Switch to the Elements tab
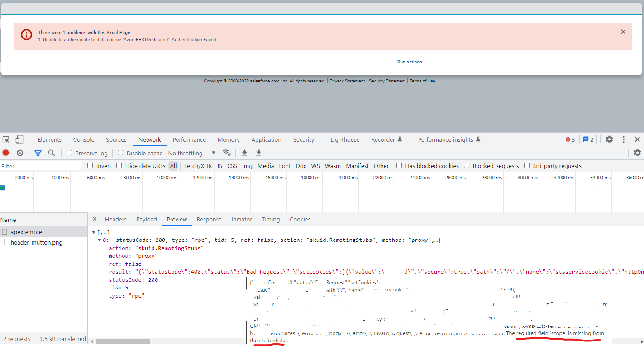Screen dimensions: 644x346 [50, 139]
